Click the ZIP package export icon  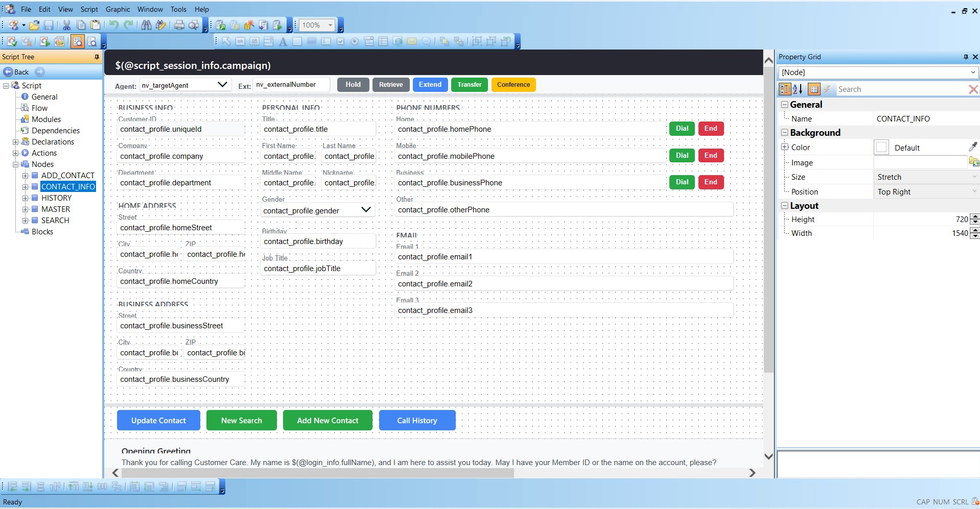click(x=59, y=41)
